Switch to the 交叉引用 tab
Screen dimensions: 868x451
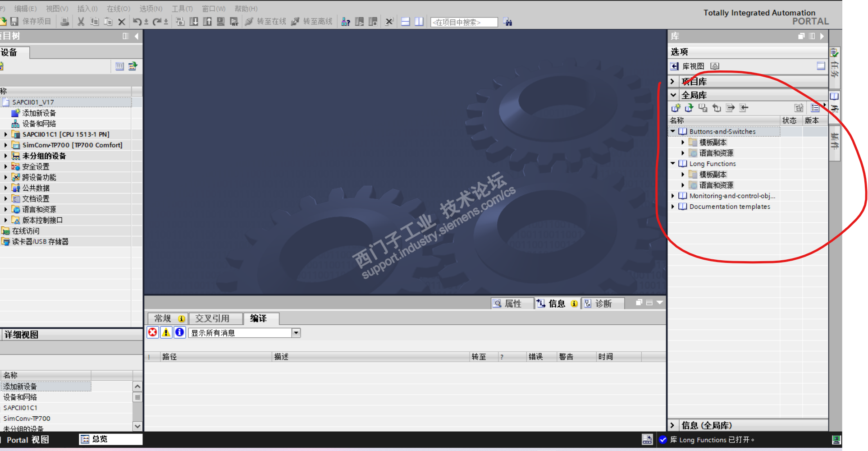(x=216, y=318)
